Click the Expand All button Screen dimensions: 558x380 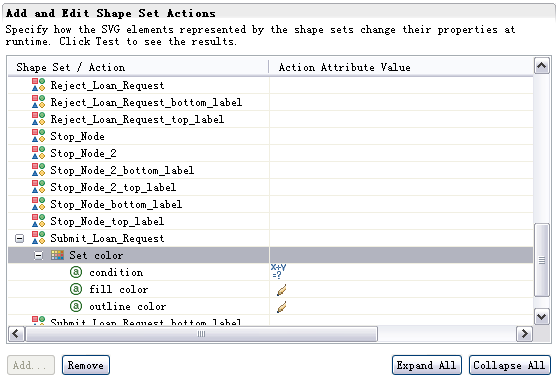427,365
